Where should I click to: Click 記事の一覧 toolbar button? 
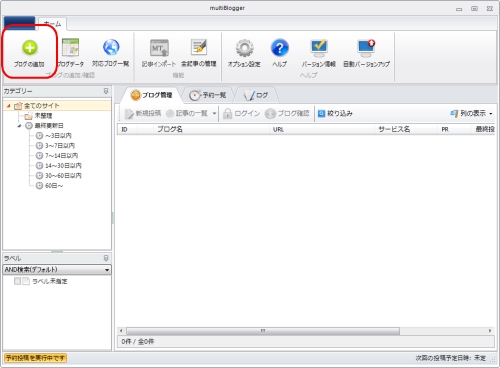(x=187, y=114)
